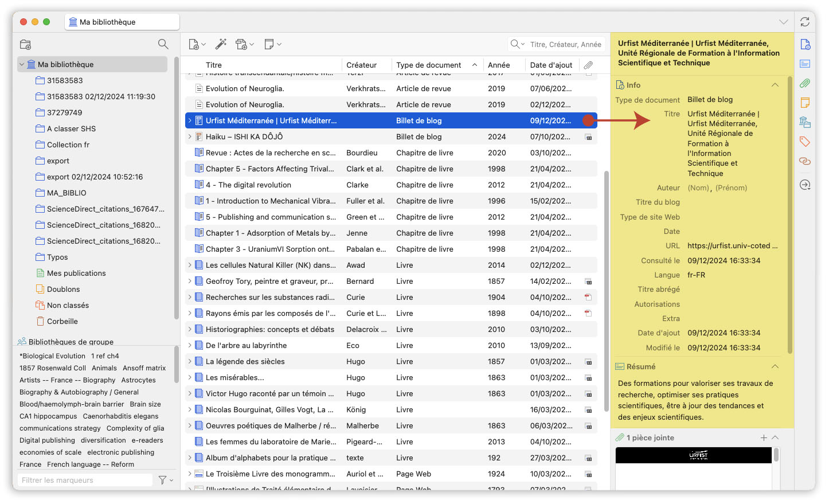829x504 pixels.
Task: Create a new collection
Action: point(24,44)
